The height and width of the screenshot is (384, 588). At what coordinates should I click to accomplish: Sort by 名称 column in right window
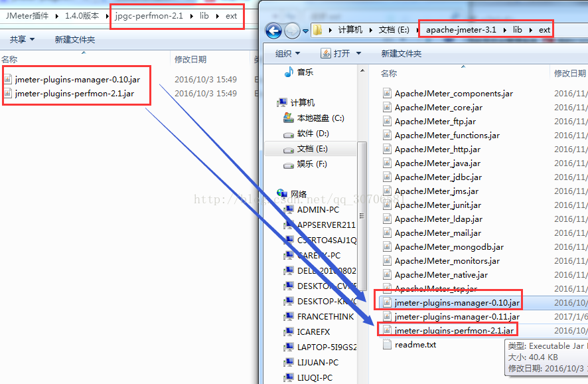(x=388, y=73)
